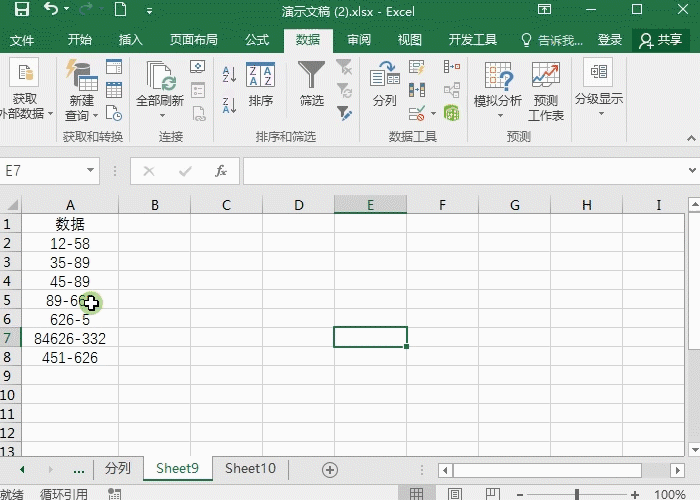Open the 排序 sort dialog
700x500 pixels.
260,85
